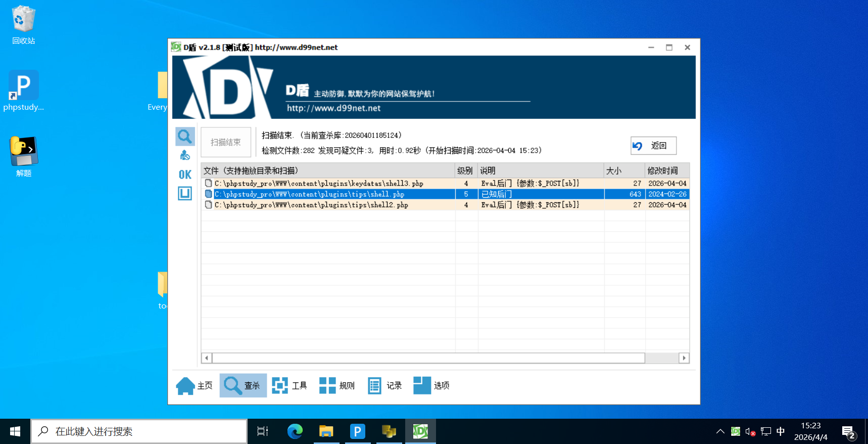Click the muted volume tray icon

[x=751, y=431]
